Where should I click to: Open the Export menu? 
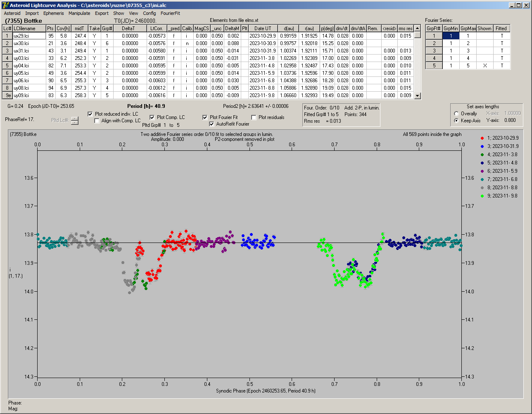[102, 13]
